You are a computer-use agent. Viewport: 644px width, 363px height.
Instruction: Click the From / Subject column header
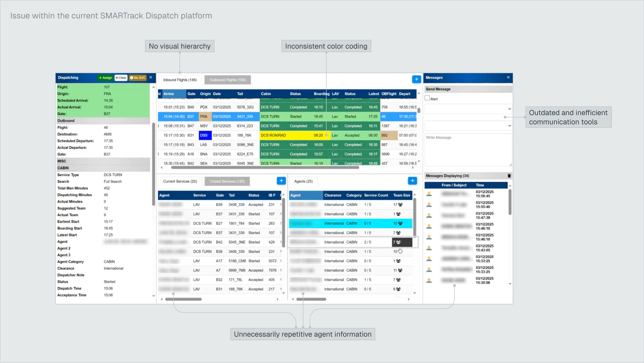click(454, 185)
